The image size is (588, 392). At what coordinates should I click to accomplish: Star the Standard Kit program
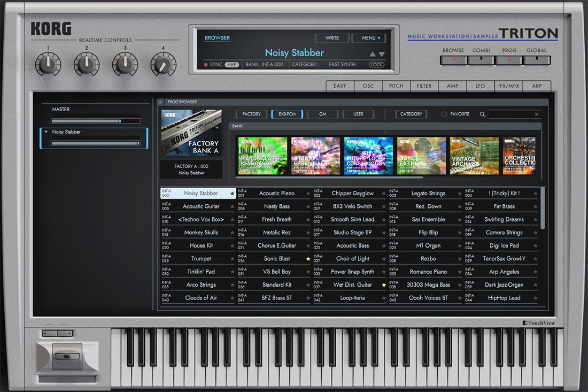coord(308,285)
